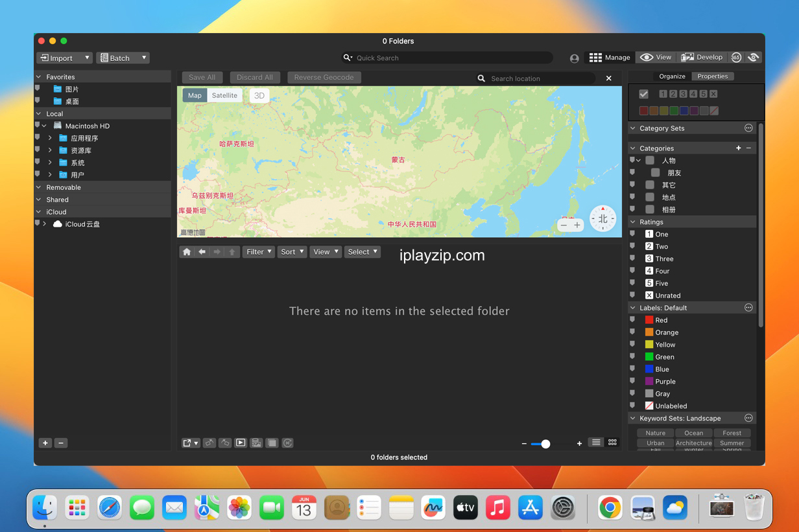Toggle the tagged checkmark box in Organize

[643, 94]
